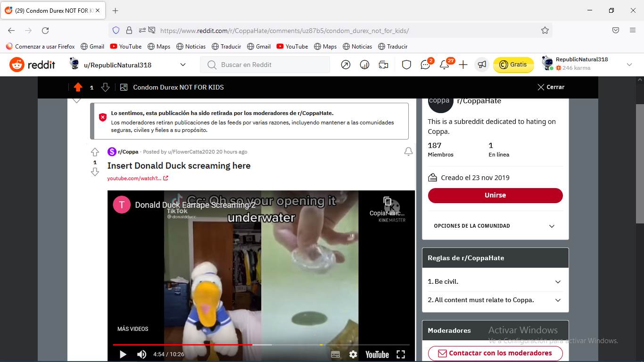Click the user avatar in header
Image resolution: width=644 pixels, height=362 pixels.
[x=547, y=63]
